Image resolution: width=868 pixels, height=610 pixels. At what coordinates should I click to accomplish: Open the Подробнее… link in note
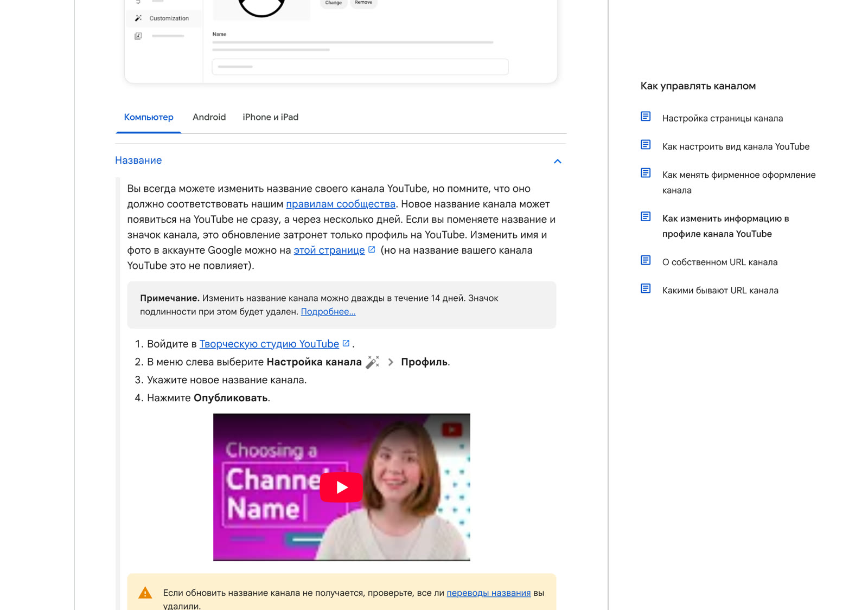pyautogui.click(x=328, y=312)
